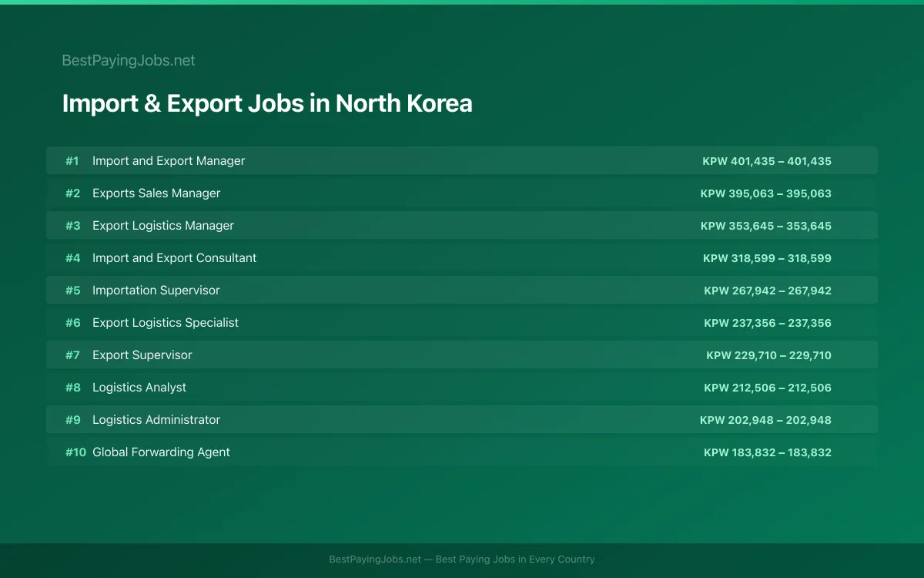The image size is (924, 578).
Task: Click salary KPW 229,710 – 229,710
Action: pos(768,355)
